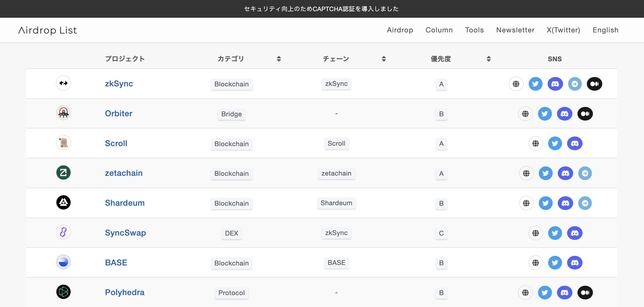Open BASE Discord icon
Viewport: 644px width, 307px height.
(575, 263)
